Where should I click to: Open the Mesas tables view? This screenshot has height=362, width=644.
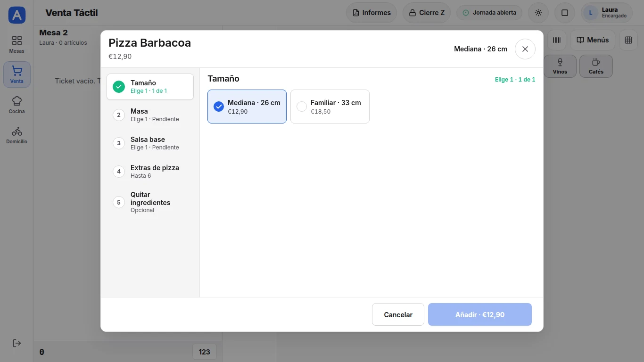(17, 44)
